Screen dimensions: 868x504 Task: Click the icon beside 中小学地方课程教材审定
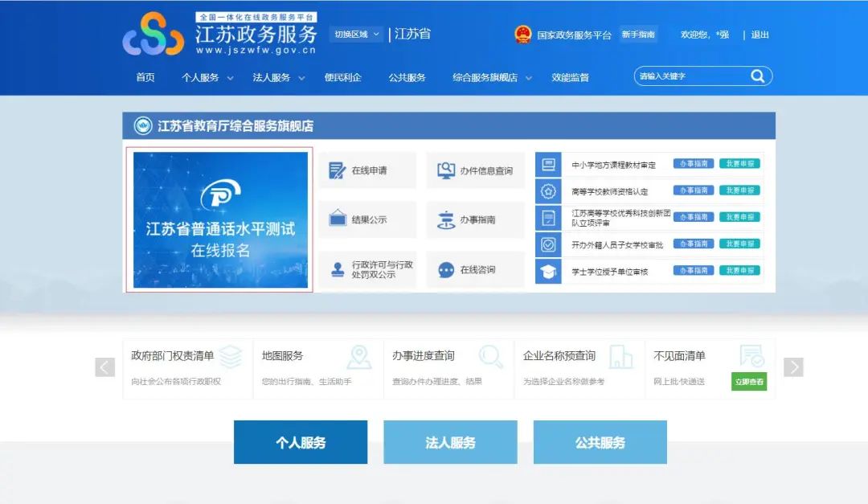(x=548, y=165)
